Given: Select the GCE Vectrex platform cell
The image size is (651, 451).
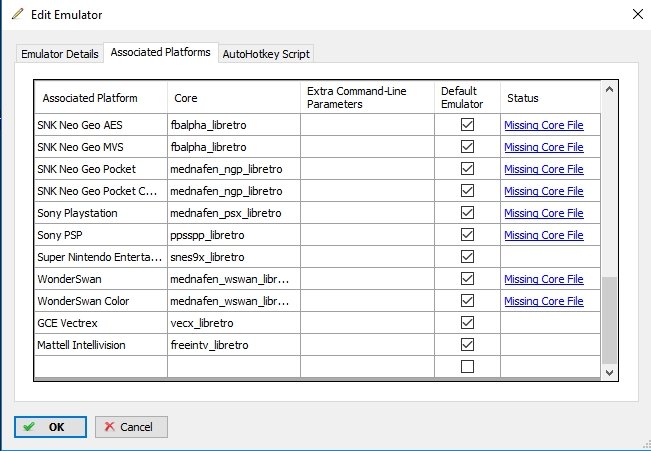Looking at the screenshot, I should coord(101,323).
